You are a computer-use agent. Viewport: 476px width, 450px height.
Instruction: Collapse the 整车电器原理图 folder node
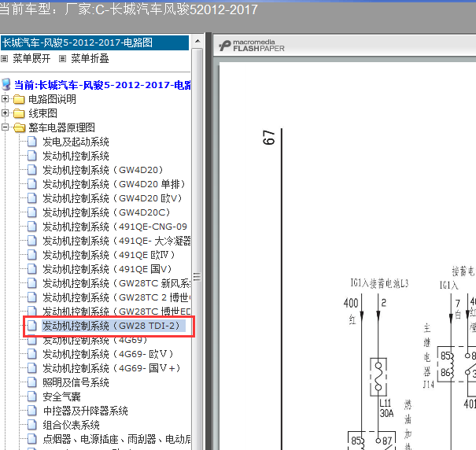pos(5,127)
